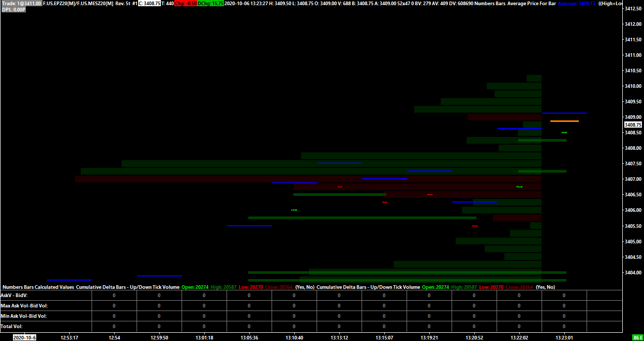Click the O: 3409.00 open value

[x=326, y=3]
